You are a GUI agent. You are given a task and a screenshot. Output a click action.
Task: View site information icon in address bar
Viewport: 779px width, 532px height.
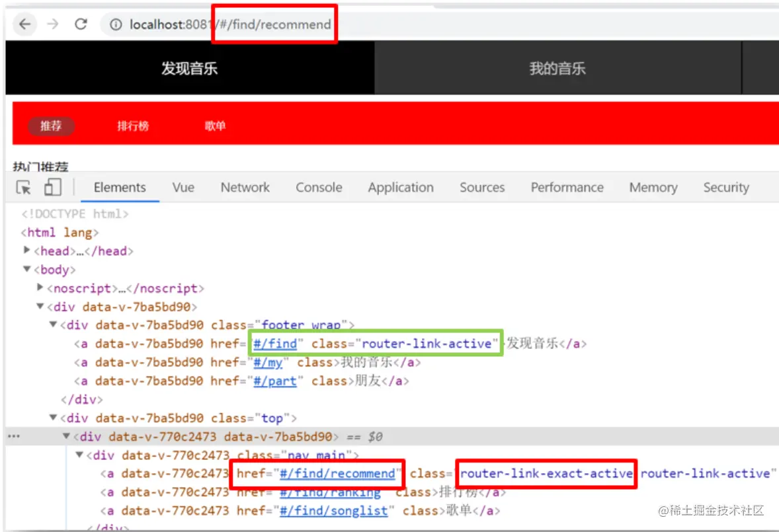point(116,24)
